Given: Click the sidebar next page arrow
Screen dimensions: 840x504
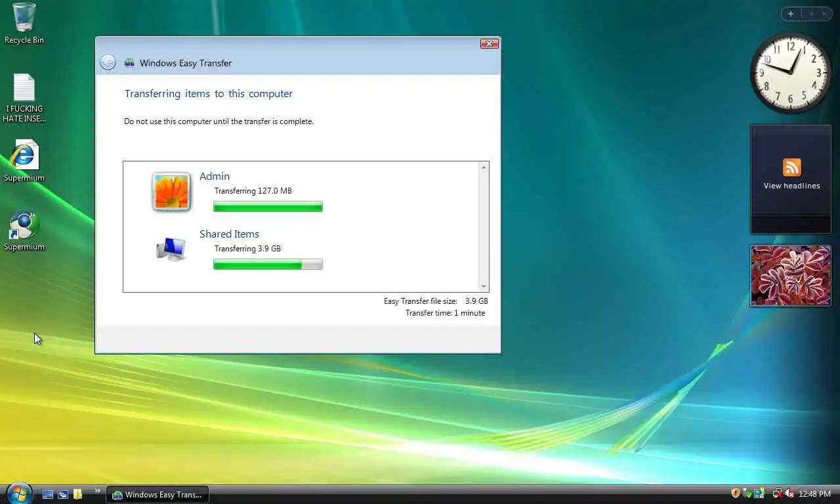Looking at the screenshot, I should 824,14.
